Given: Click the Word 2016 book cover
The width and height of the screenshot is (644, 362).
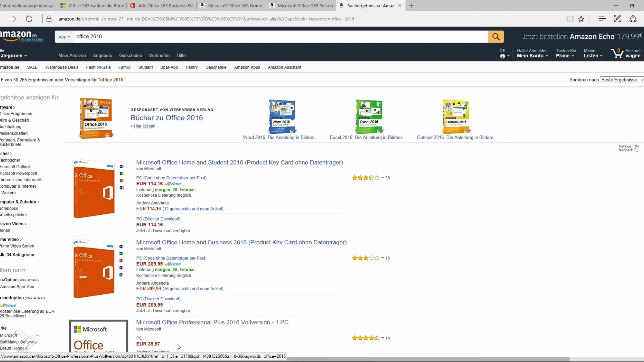Looking at the screenshot, I should point(282,117).
